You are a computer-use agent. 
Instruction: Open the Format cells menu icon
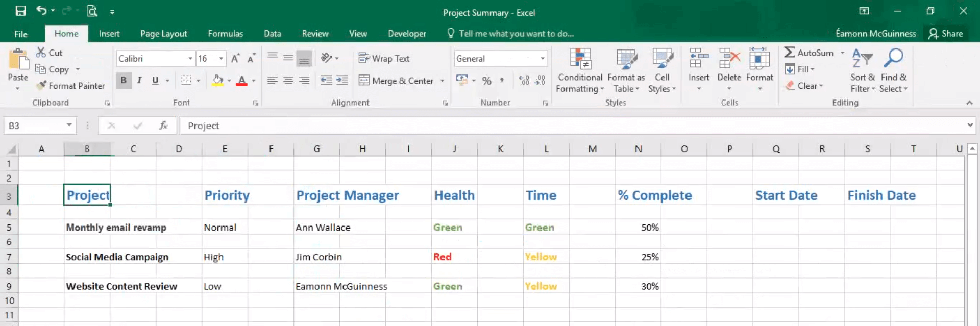pos(759,59)
